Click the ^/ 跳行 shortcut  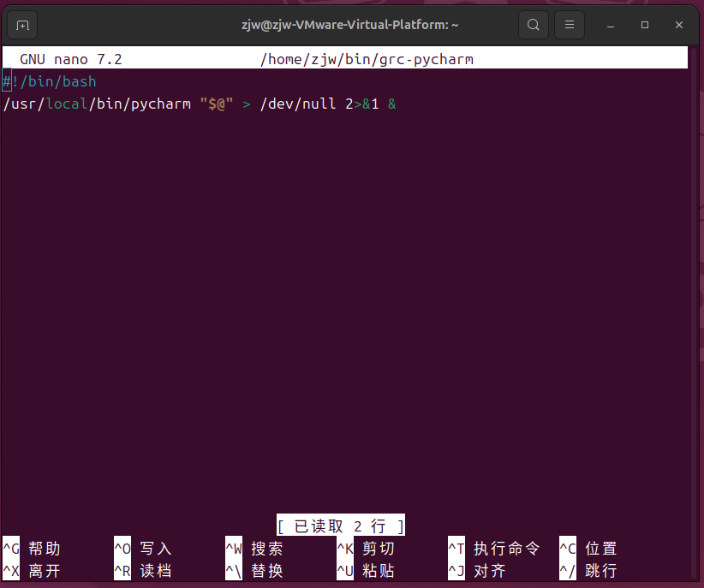pyautogui.click(x=588, y=571)
